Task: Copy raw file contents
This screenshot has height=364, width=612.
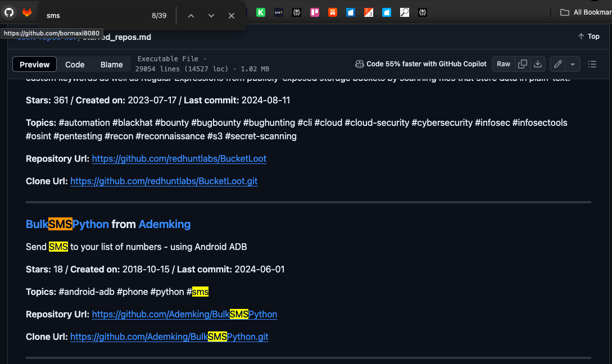Action: tap(522, 64)
